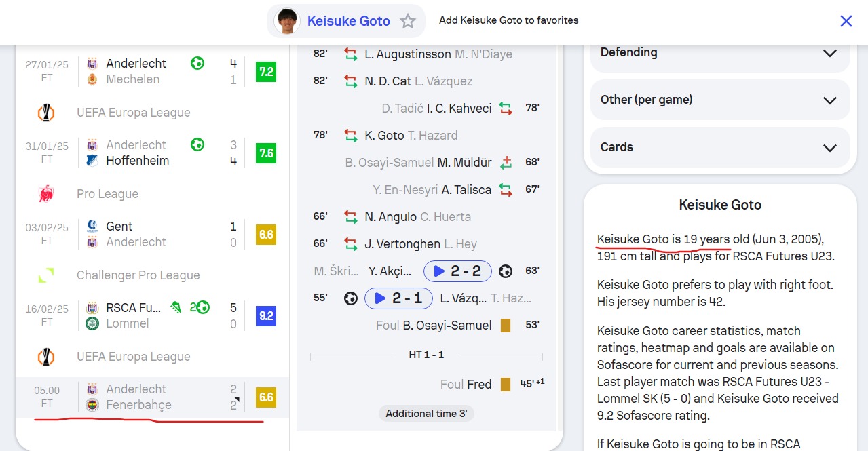
Task: Expand the Defending statistics section
Action: pyautogui.click(x=720, y=52)
